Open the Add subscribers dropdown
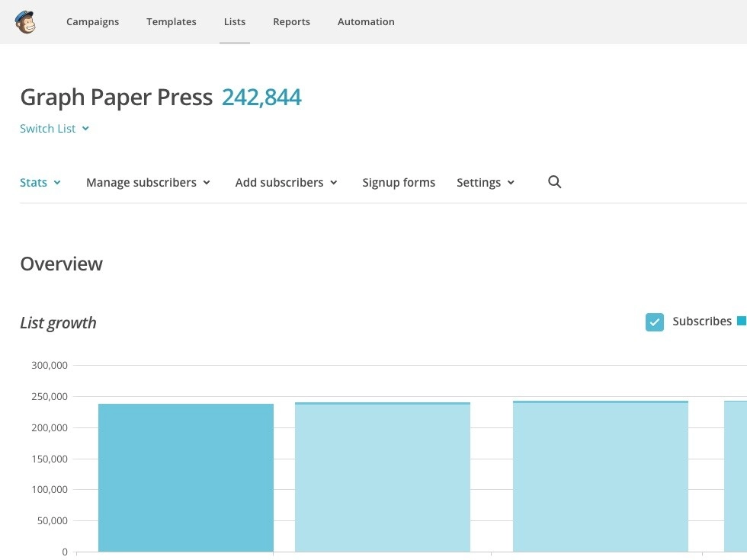This screenshot has height=560, width=747. pyautogui.click(x=286, y=183)
